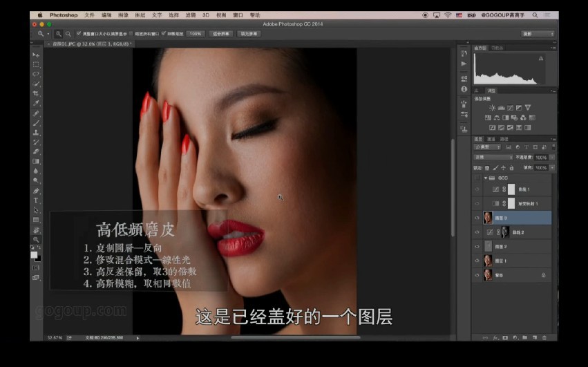Click the Fit Screen button
This screenshot has height=367, width=588.
[x=221, y=34]
